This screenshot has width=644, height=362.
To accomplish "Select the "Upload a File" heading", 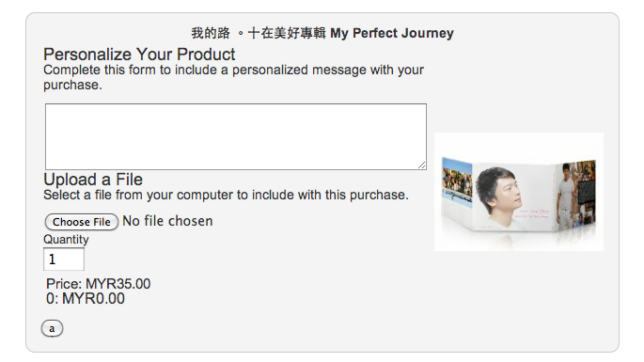I will click(93, 180).
